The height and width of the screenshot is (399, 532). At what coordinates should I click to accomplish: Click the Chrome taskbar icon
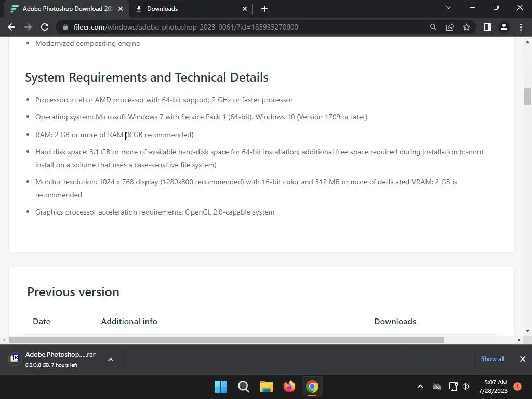312,387
